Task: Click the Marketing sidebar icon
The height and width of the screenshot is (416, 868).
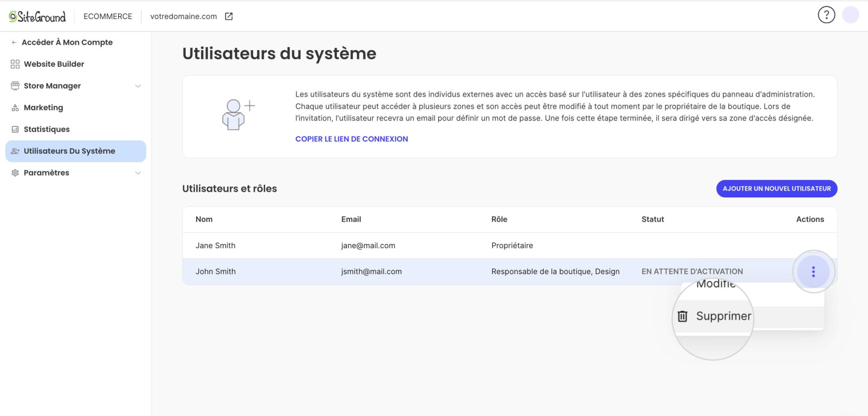Action: pyautogui.click(x=15, y=108)
